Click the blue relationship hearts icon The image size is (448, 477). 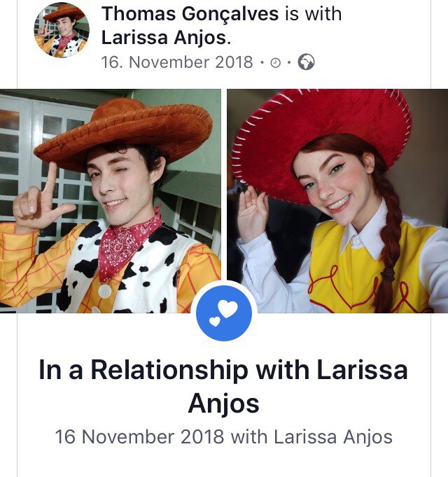click(x=224, y=313)
